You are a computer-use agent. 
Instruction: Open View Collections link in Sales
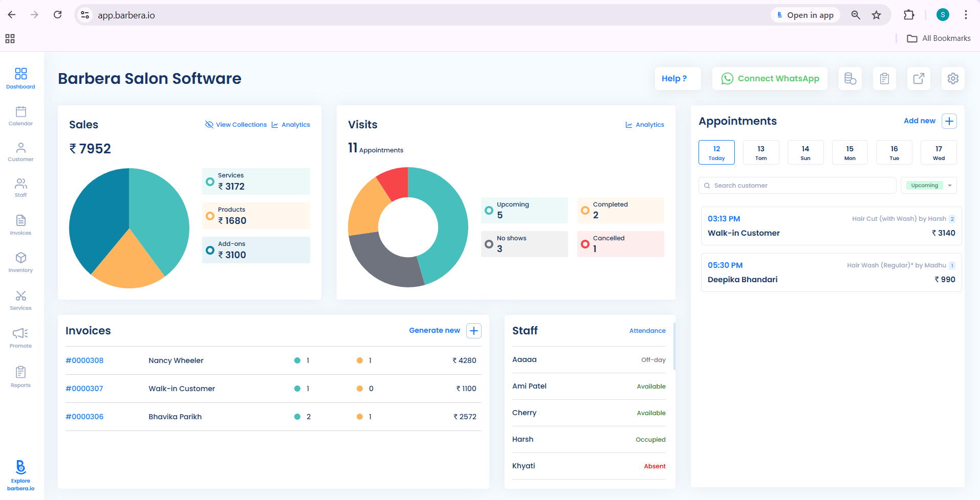point(236,125)
